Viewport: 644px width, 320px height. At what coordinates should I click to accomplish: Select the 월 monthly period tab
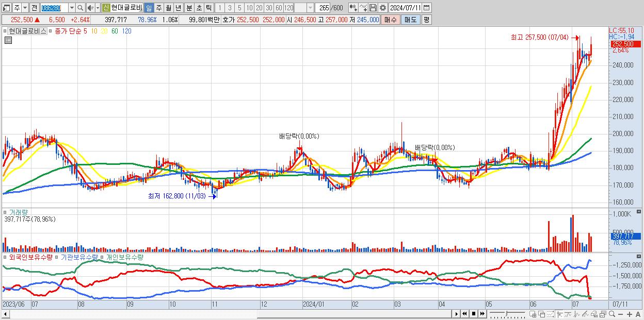168,8
